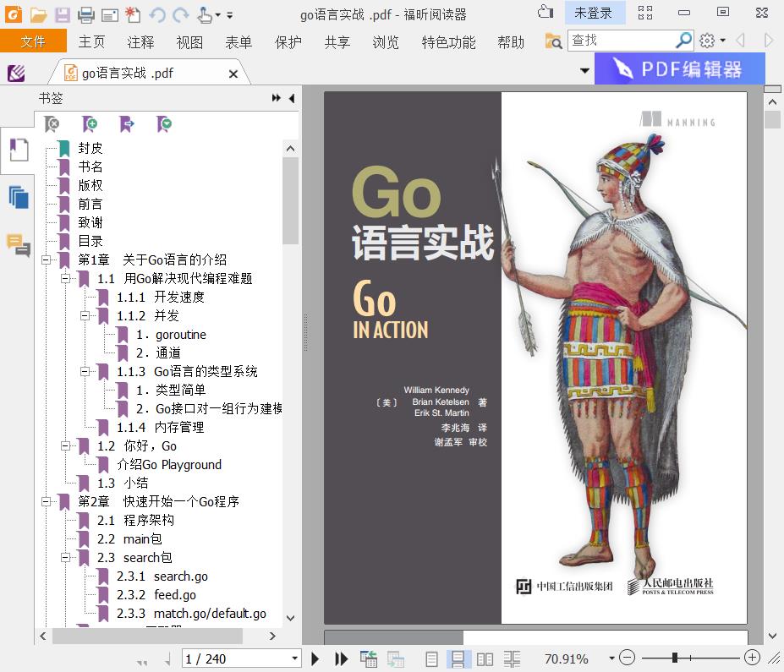Switch to the 注释 ribbon tab
784x672 pixels.
[x=140, y=41]
